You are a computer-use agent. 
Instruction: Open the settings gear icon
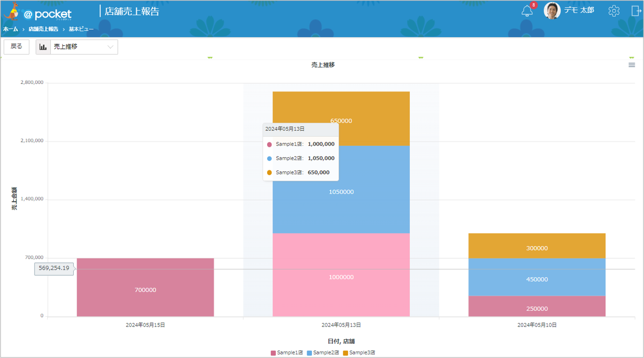coord(614,11)
